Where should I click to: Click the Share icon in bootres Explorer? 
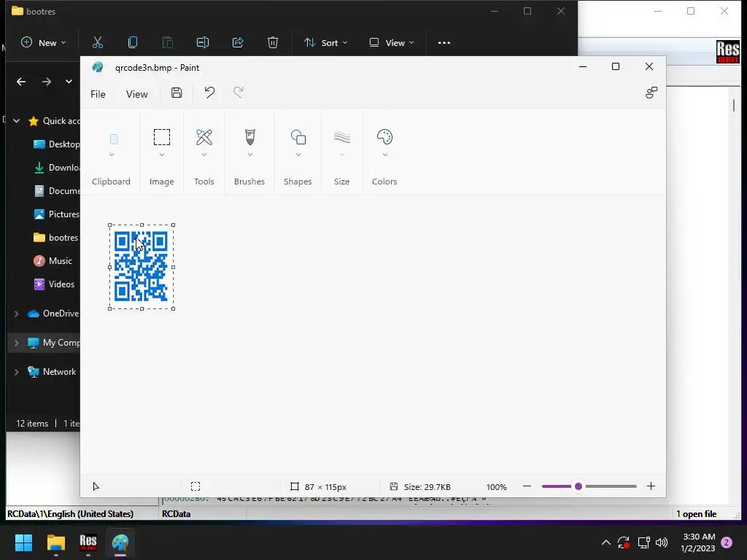click(x=238, y=43)
